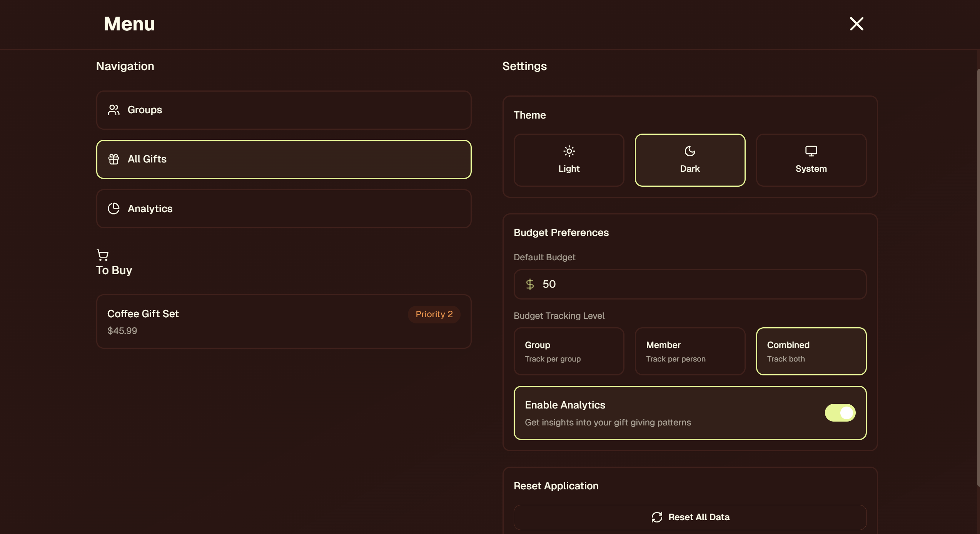This screenshot has width=980, height=534.
Task: Open the Groups navigation item
Action: (284, 110)
